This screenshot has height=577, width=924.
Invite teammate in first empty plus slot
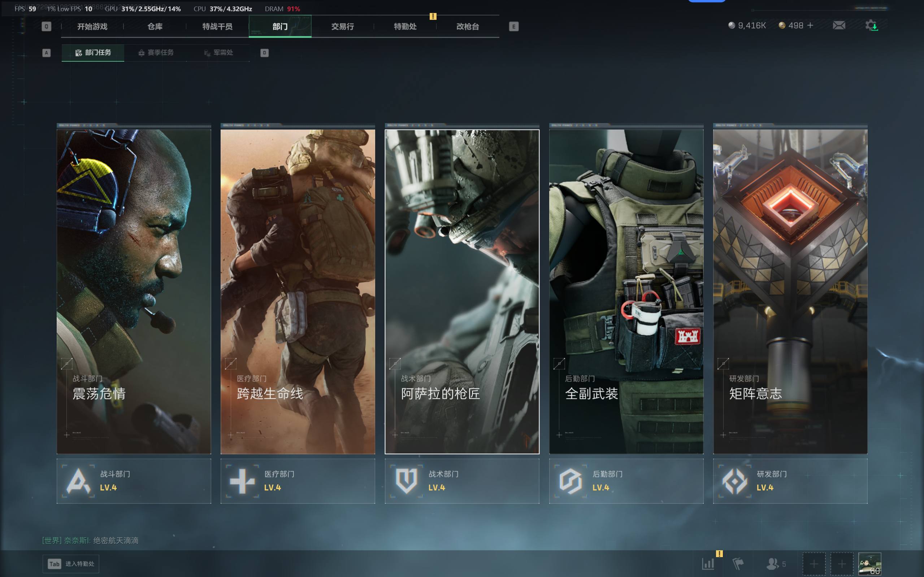(x=814, y=564)
